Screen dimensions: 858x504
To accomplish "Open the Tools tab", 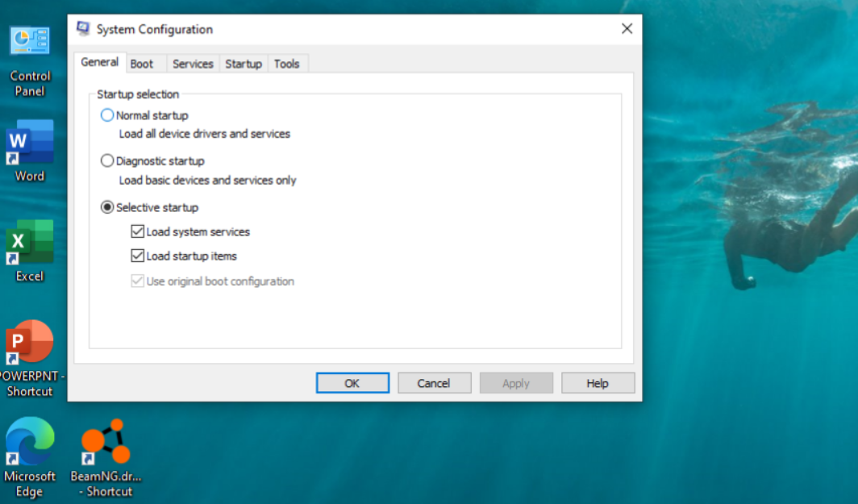I will pos(287,63).
